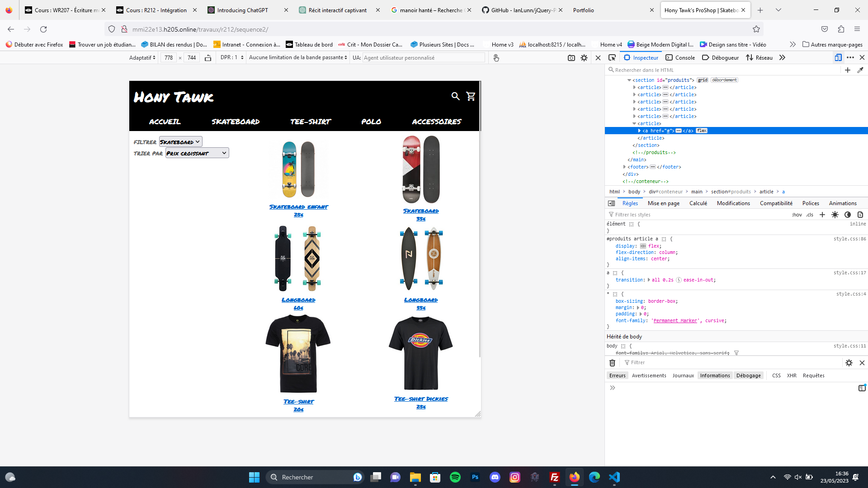868x488 pixels.
Task: Open the Filtrer Skateboard dropdown
Action: pos(180,142)
